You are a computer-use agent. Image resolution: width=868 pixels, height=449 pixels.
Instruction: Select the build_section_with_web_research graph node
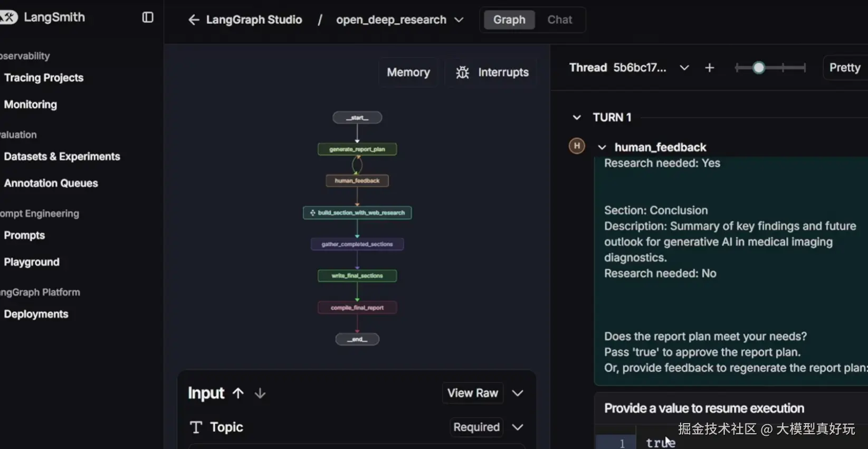pos(357,212)
